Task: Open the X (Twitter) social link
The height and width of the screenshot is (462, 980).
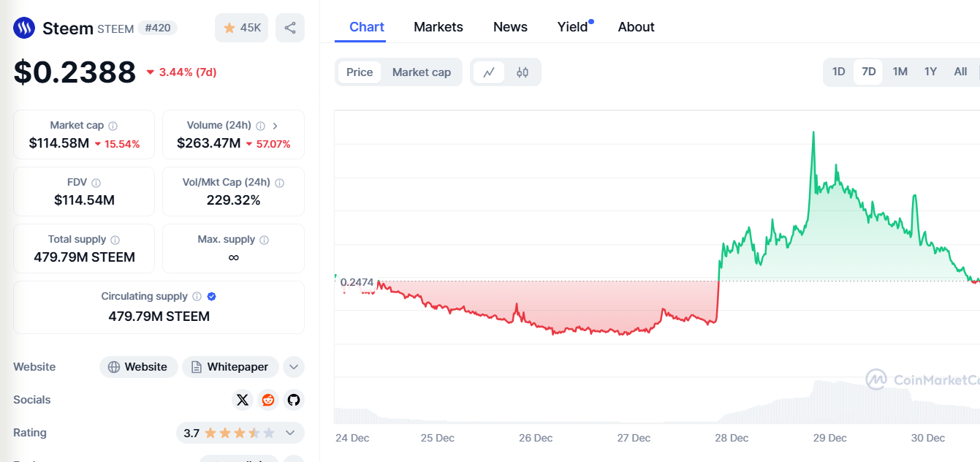Action: (x=243, y=400)
